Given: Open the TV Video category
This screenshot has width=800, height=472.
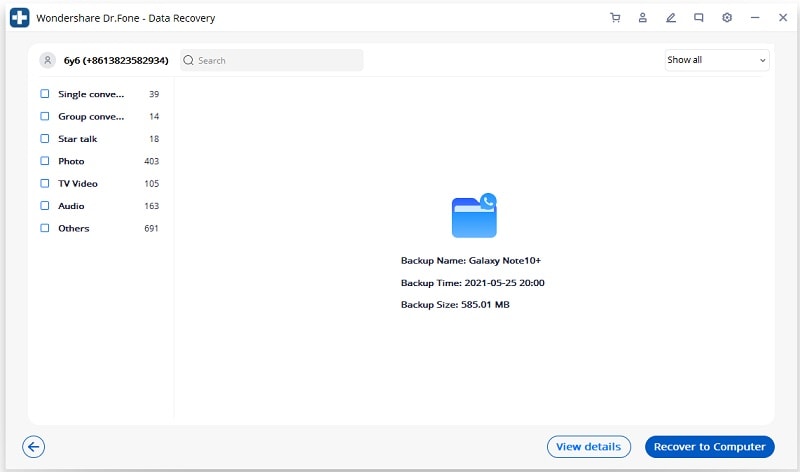Looking at the screenshot, I should tap(78, 184).
